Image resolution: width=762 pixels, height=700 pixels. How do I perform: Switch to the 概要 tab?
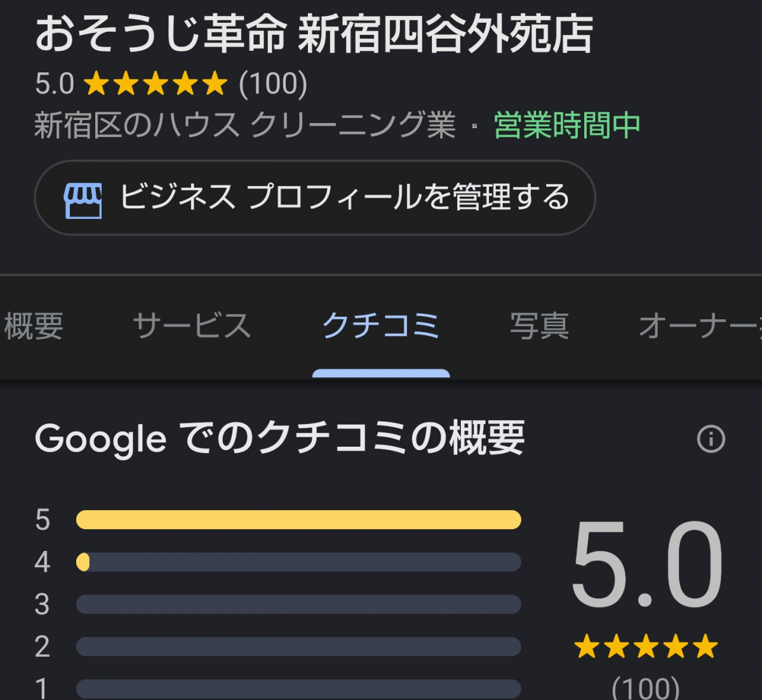click(34, 326)
